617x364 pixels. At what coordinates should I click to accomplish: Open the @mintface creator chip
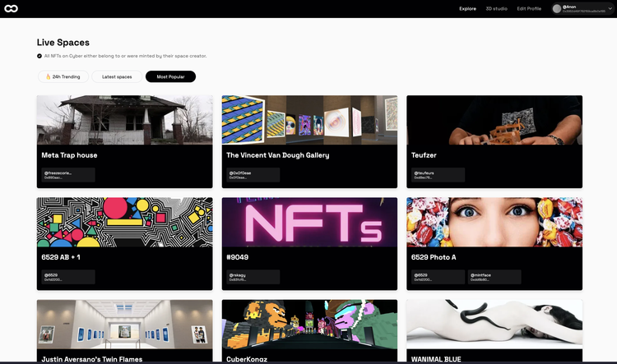494,277
